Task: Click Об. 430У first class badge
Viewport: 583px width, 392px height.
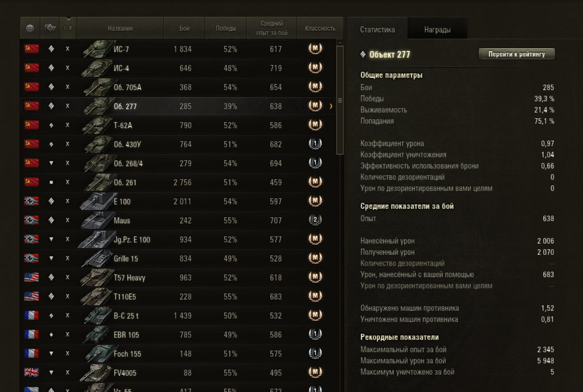Action: pos(315,144)
